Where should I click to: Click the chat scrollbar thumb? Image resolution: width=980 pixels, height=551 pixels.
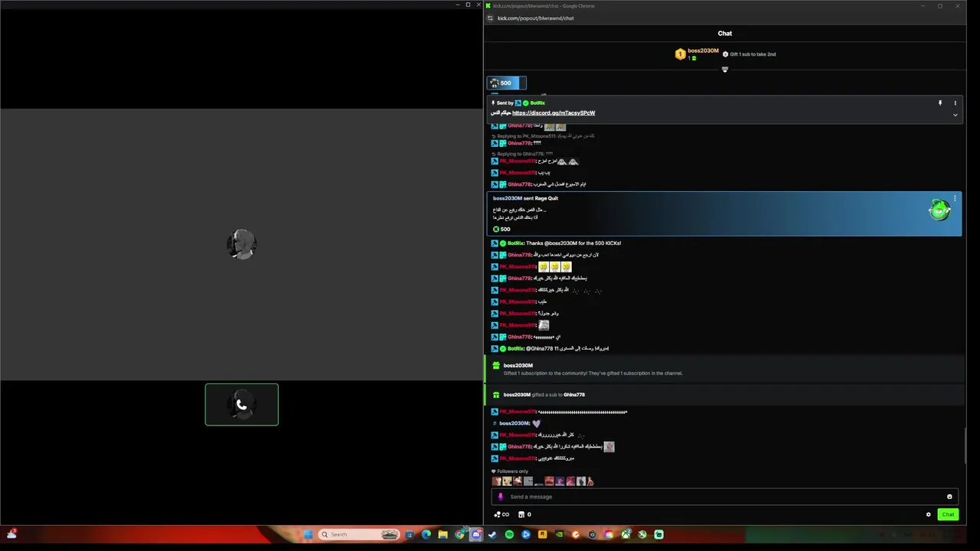click(965, 446)
